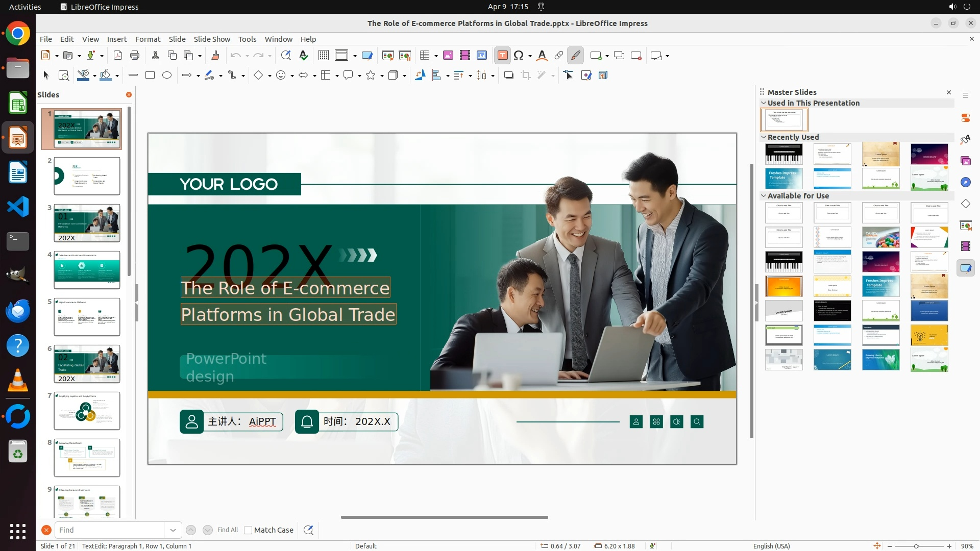Click the Display Grid icon

click(x=324, y=56)
